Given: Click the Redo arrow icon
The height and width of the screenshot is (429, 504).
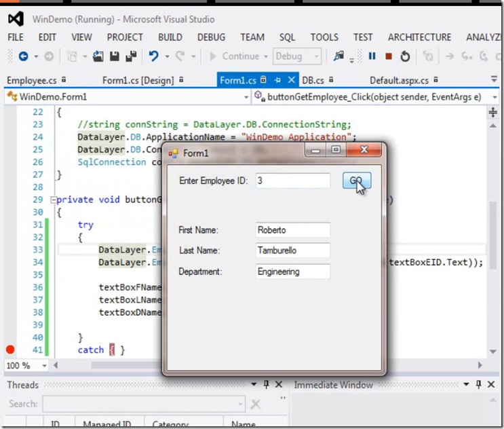Looking at the screenshot, I should click(180, 56).
